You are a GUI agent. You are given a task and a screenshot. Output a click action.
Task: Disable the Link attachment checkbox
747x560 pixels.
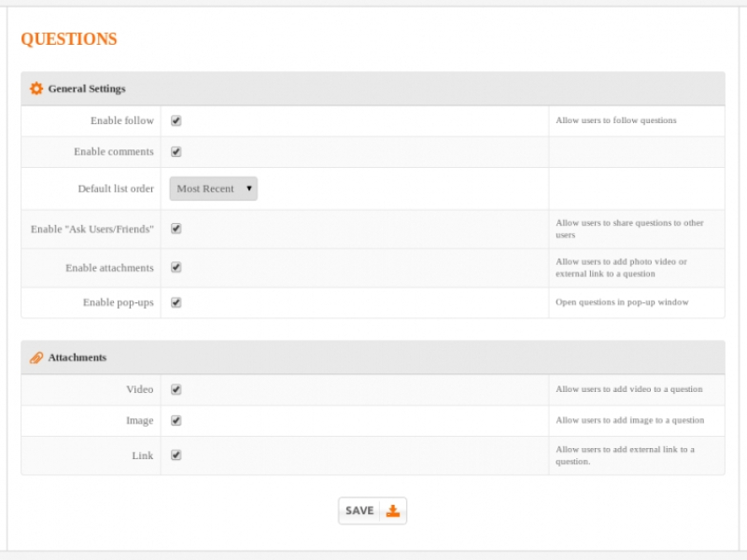[176, 455]
